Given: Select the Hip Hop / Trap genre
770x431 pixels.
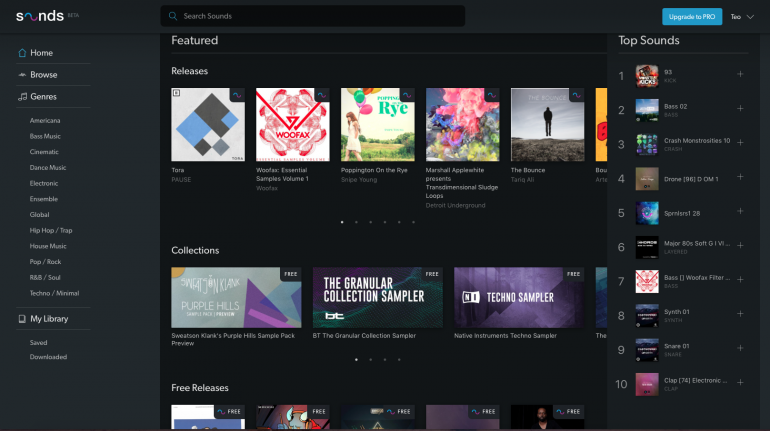Looking at the screenshot, I should (x=51, y=230).
